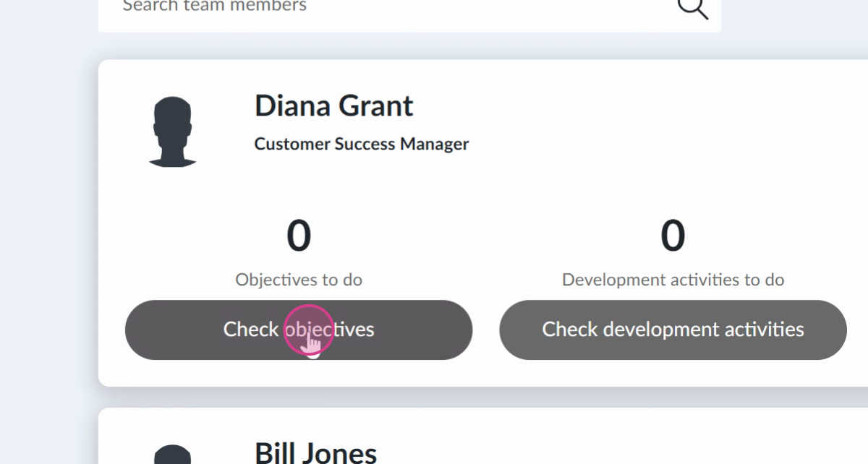
Task: Click the word Grant in Diana's name
Action: coord(376,106)
